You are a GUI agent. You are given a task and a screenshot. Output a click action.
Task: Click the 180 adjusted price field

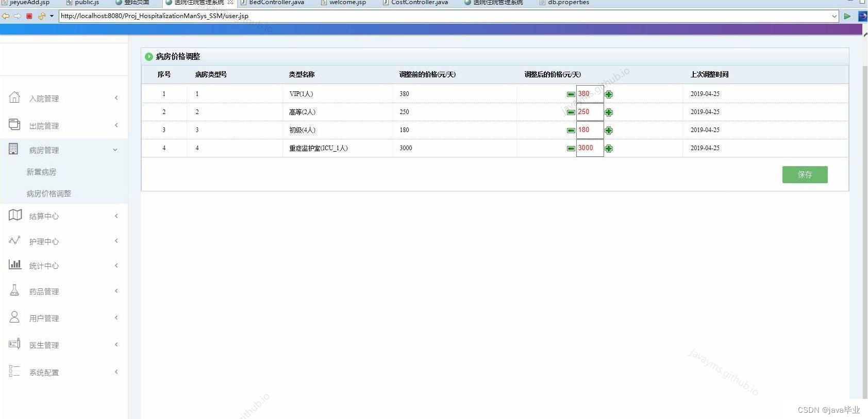[590, 130]
